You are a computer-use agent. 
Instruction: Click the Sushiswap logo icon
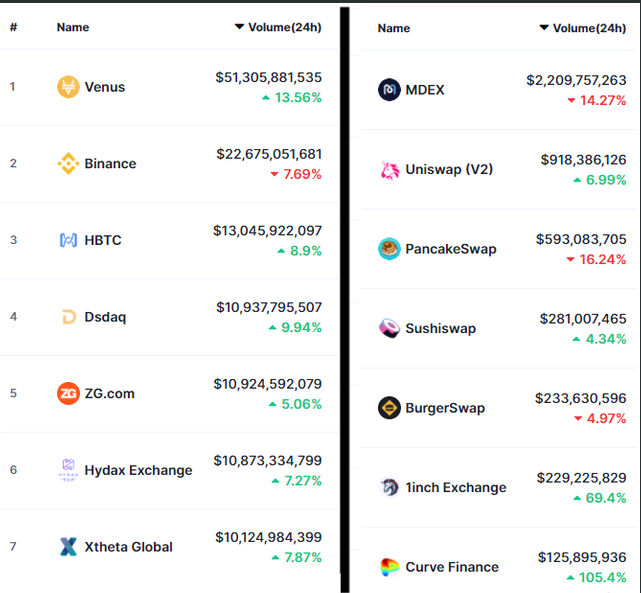[389, 328]
